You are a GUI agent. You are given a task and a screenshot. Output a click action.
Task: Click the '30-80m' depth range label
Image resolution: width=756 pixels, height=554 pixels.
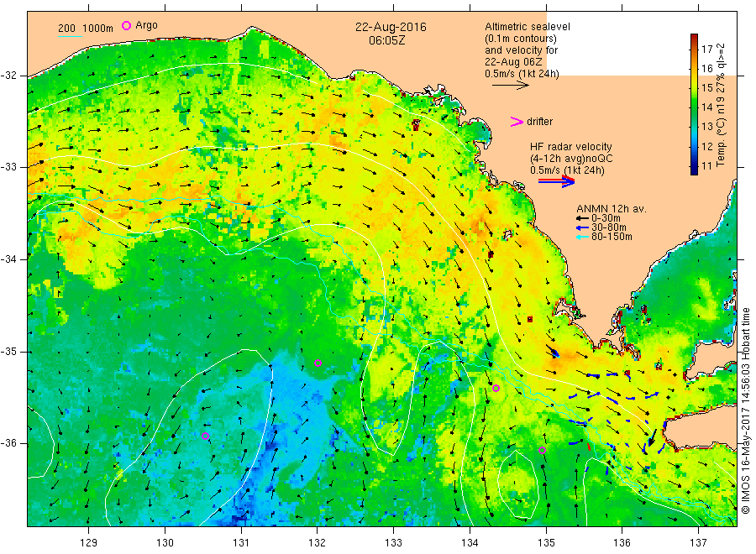(608, 227)
